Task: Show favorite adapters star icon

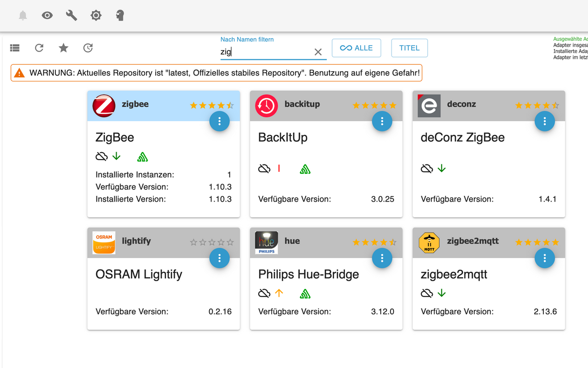Action: pyautogui.click(x=64, y=48)
